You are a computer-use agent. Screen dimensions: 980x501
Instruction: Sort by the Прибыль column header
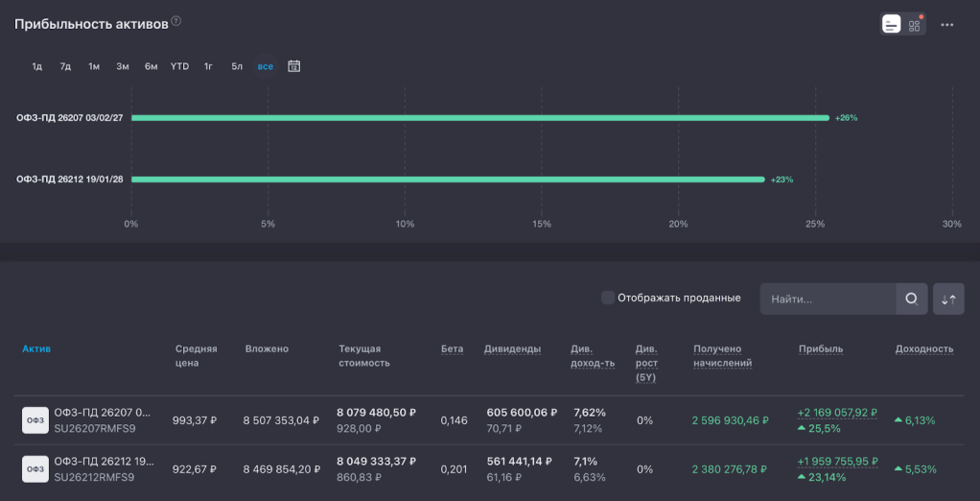pyautogui.click(x=820, y=349)
